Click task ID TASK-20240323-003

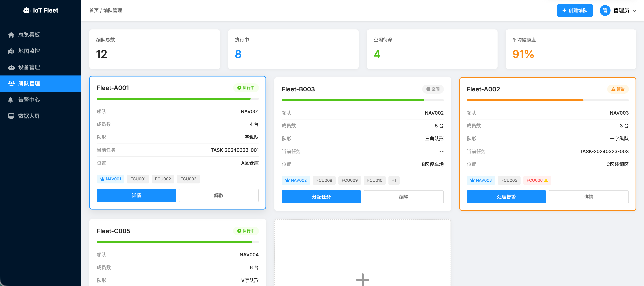click(604, 151)
